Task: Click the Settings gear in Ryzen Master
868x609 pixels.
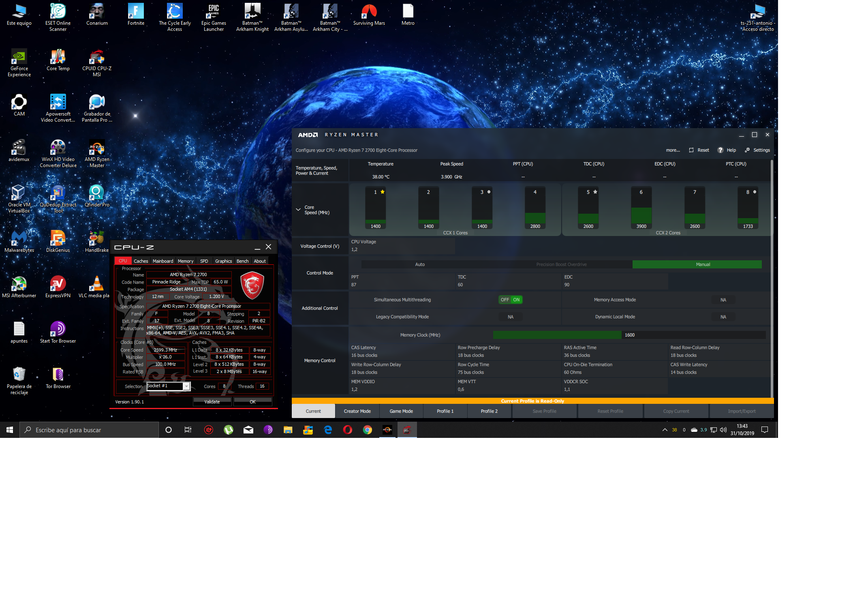Action: (747, 150)
